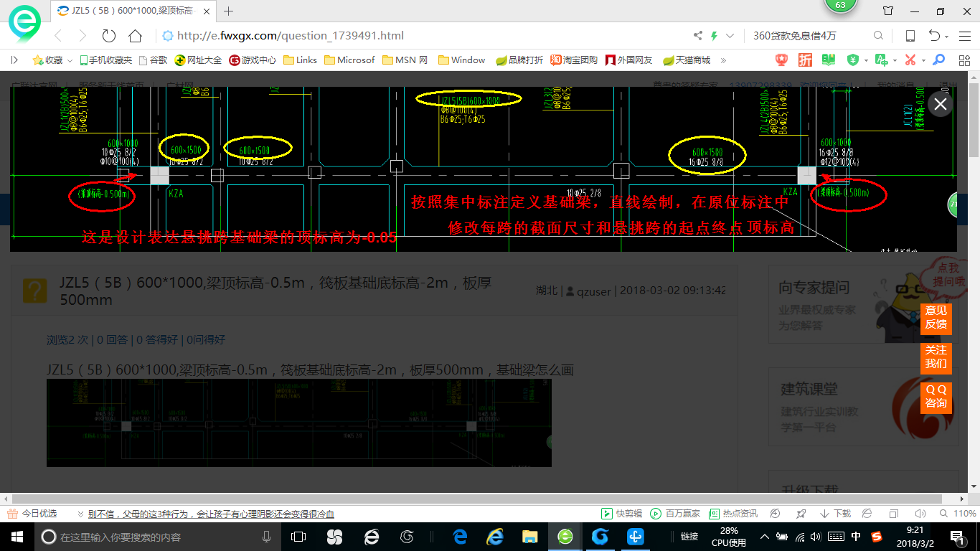Open the Window bookmark folder

(462, 60)
